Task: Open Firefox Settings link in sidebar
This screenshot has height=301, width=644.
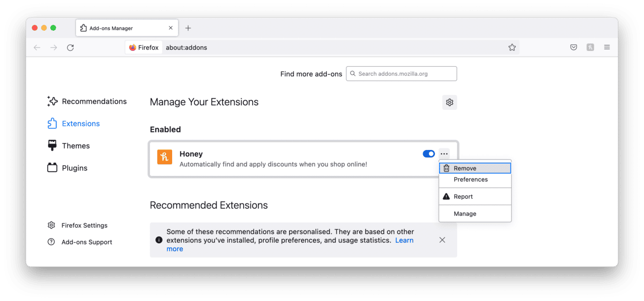Action: [77, 225]
